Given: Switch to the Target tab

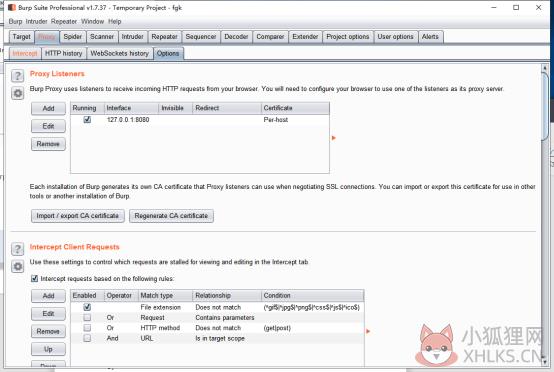Looking at the screenshot, I should pos(21,37).
